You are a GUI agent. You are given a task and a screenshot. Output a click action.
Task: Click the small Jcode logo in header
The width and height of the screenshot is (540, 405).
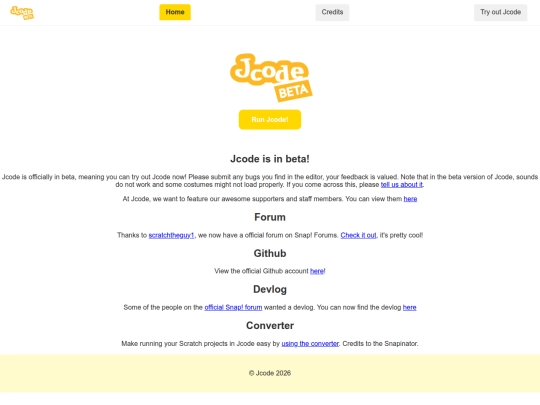click(22, 13)
